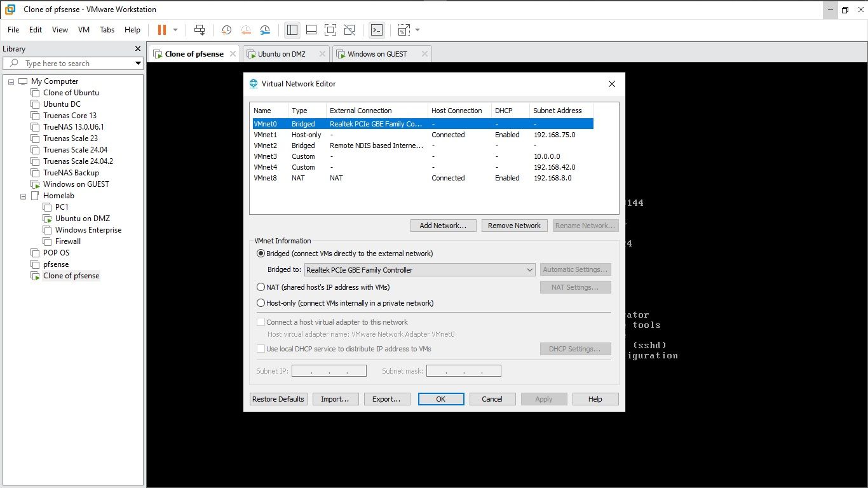868x488 pixels.
Task: Open the Help menu
Action: 132,30
